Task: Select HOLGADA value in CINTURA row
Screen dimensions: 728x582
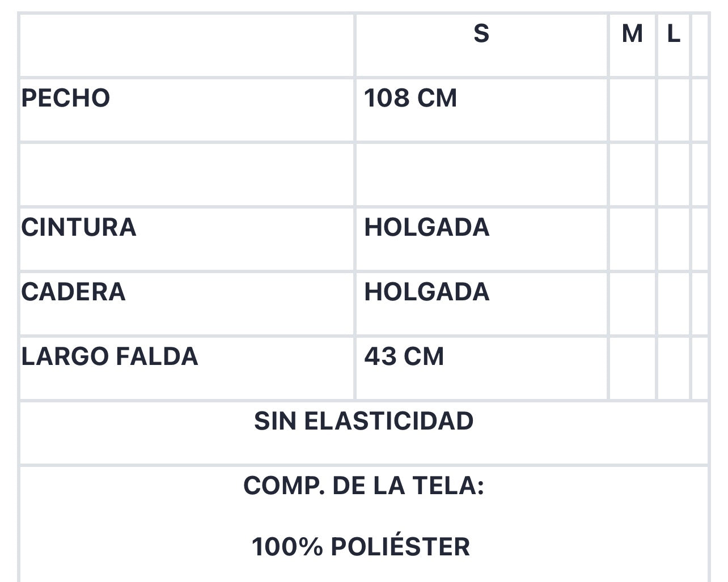Action: coord(427,227)
